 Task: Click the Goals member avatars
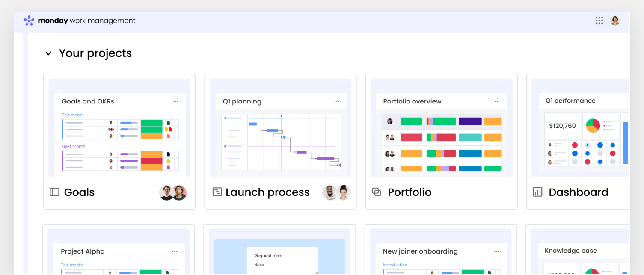point(173,193)
